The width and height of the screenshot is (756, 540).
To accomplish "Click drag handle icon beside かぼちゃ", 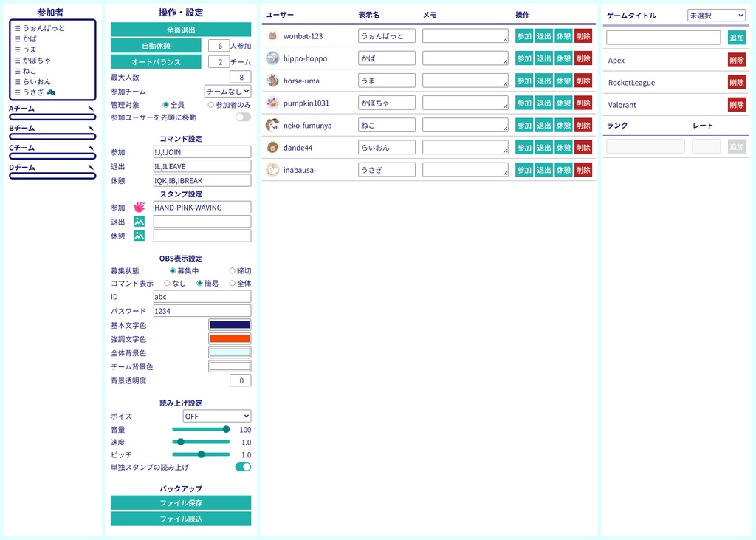I will point(18,61).
